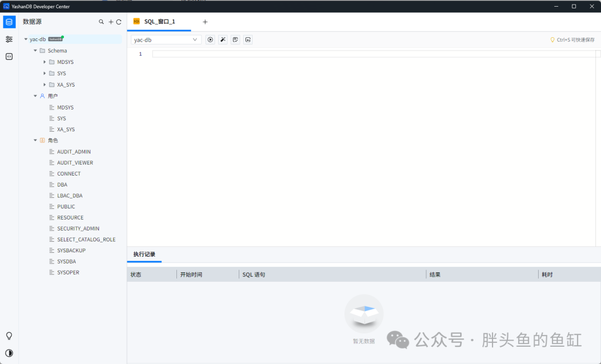Image resolution: width=601 pixels, height=364 pixels.
Task: Click the role icon beside 角色
Action: click(x=42, y=141)
